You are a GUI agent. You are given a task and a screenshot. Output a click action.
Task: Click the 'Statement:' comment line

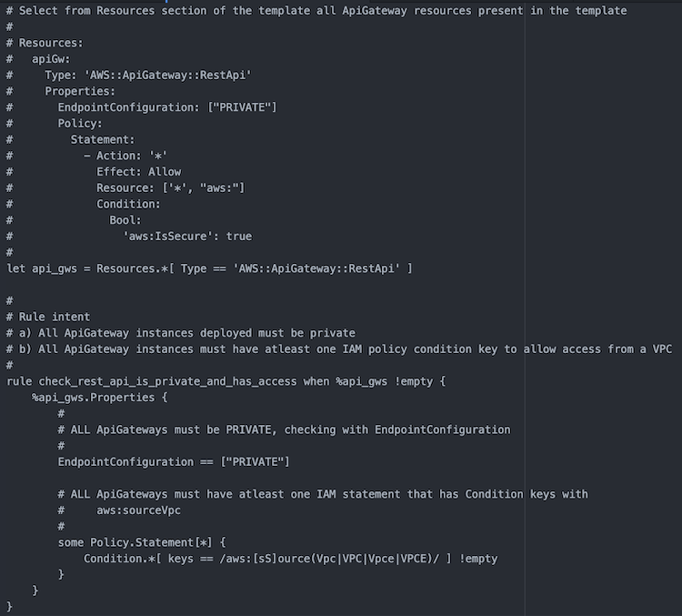click(103, 140)
